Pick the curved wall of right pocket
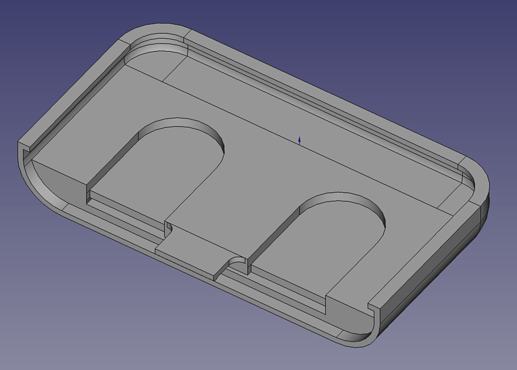The width and height of the screenshot is (517, 370). (x=347, y=199)
